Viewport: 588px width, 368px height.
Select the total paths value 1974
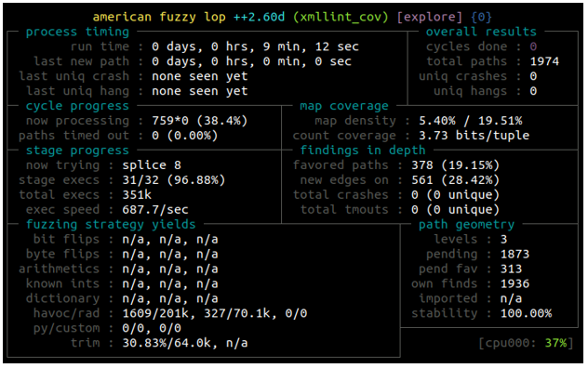(x=544, y=61)
